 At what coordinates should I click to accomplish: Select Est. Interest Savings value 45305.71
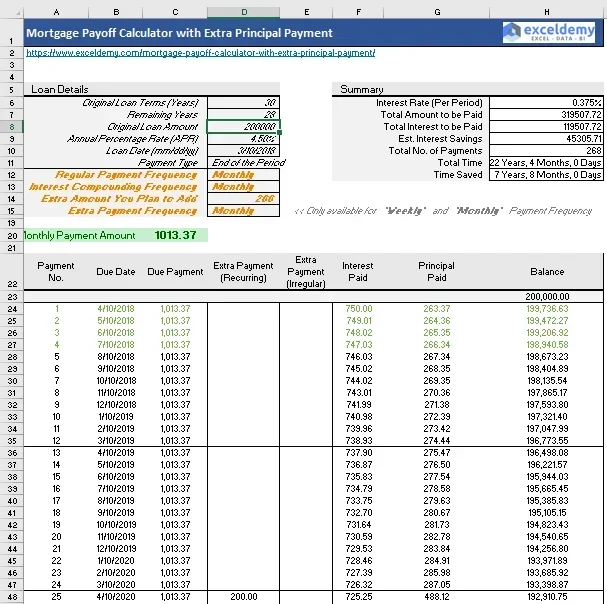coord(546,139)
